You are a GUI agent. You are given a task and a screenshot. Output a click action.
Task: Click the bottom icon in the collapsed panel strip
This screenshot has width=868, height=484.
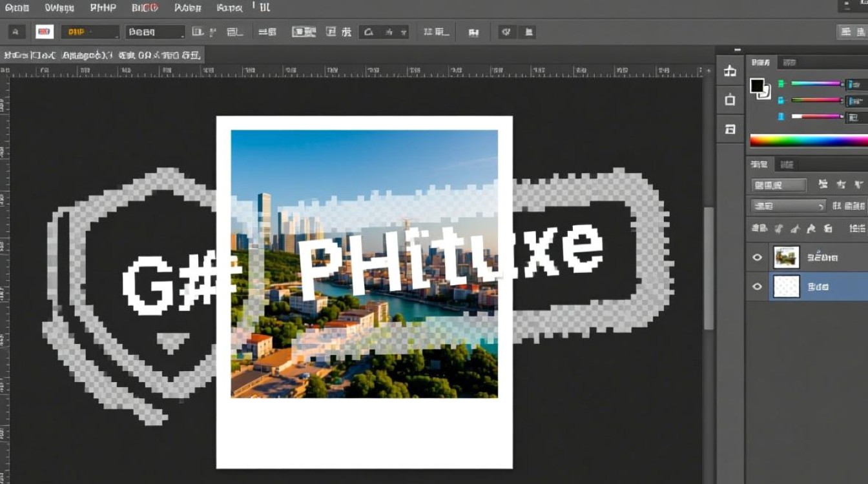[730, 129]
